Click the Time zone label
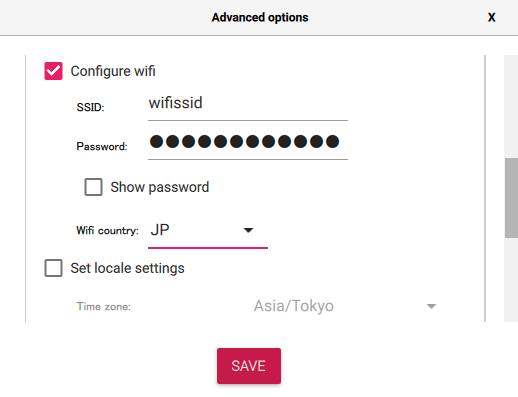 [104, 306]
